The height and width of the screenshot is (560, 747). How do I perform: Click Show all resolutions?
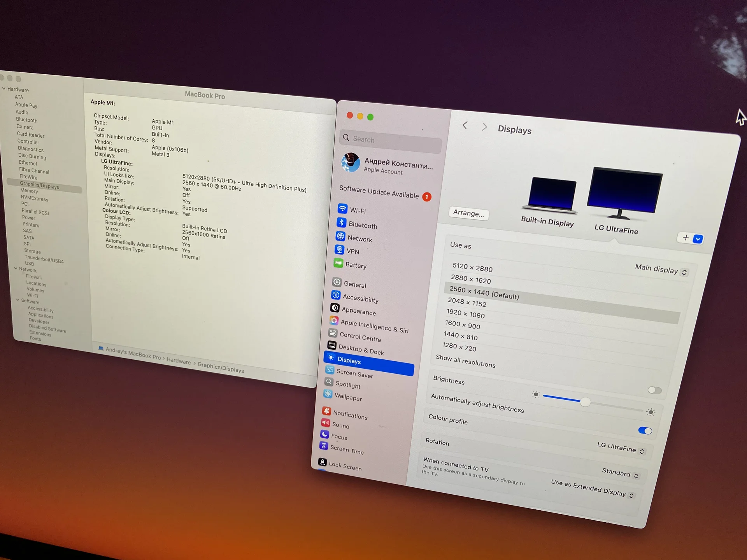click(465, 361)
